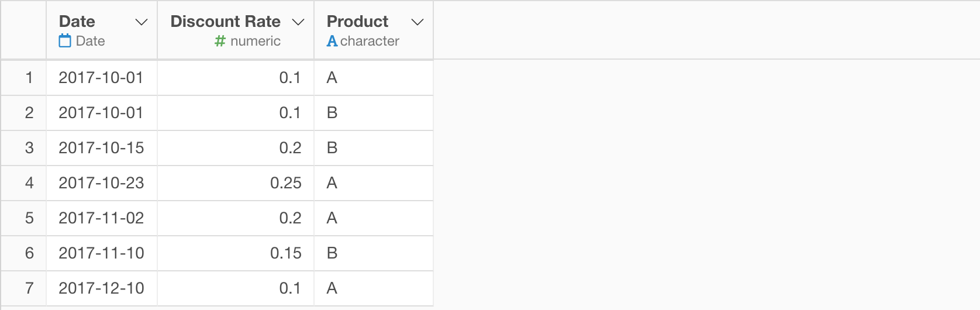Click the 0.25 discount rate cell
The width and height of the screenshot is (980, 310).
point(285,183)
